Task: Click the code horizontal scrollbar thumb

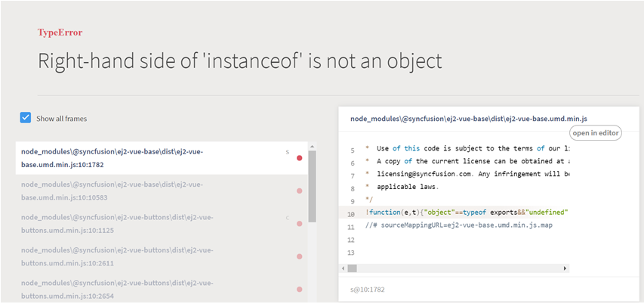Action: (x=353, y=268)
